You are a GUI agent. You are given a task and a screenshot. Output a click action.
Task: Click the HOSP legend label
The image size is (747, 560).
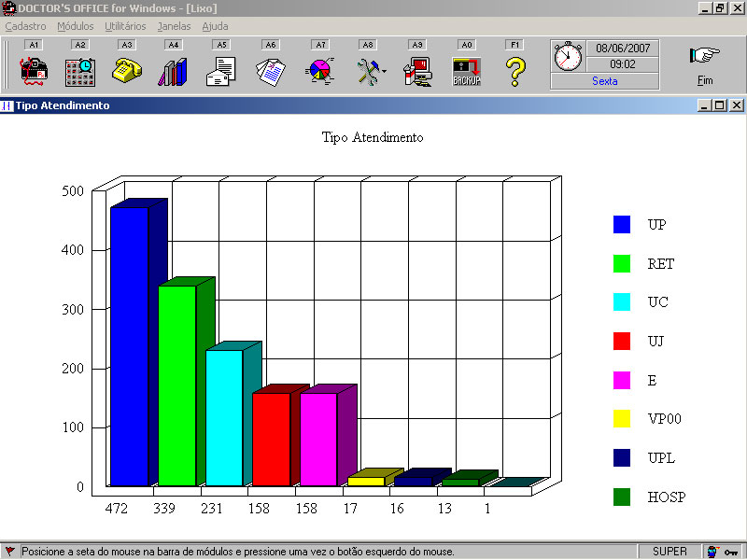pyautogui.click(x=667, y=497)
